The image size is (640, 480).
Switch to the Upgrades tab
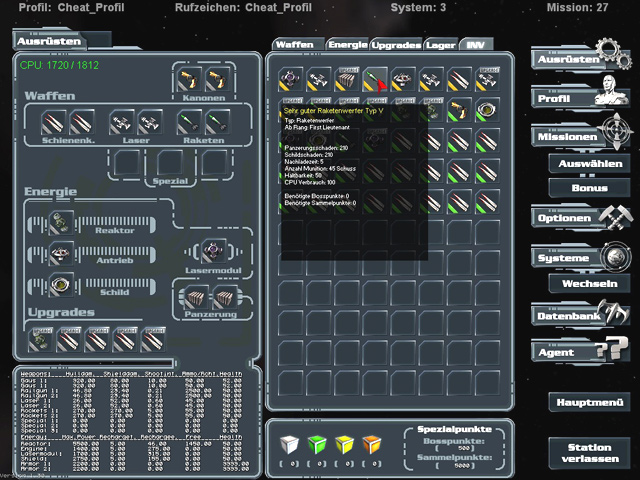click(396, 45)
